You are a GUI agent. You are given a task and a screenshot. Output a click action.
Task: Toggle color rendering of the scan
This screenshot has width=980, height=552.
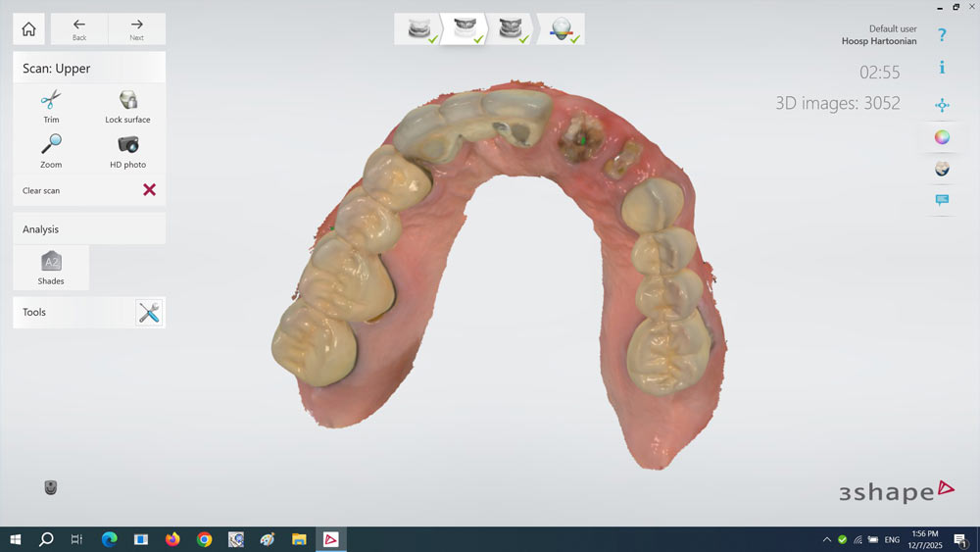[942, 137]
